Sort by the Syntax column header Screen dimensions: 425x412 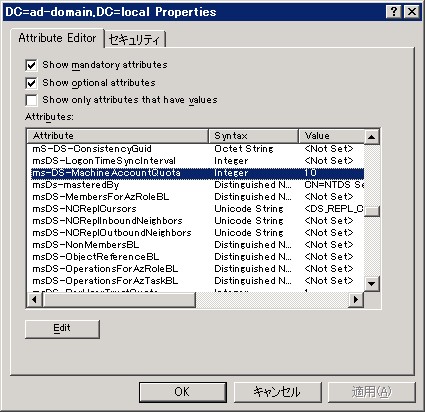[x=254, y=136]
